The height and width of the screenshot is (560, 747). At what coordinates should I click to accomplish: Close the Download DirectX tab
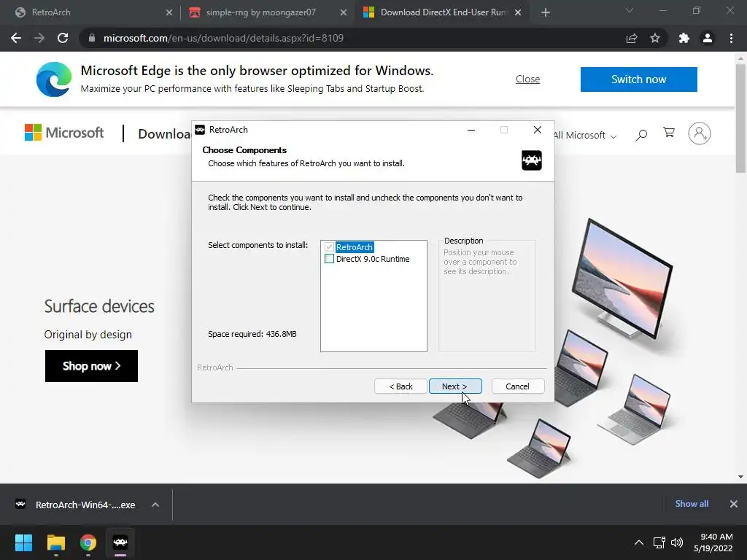coord(519,13)
